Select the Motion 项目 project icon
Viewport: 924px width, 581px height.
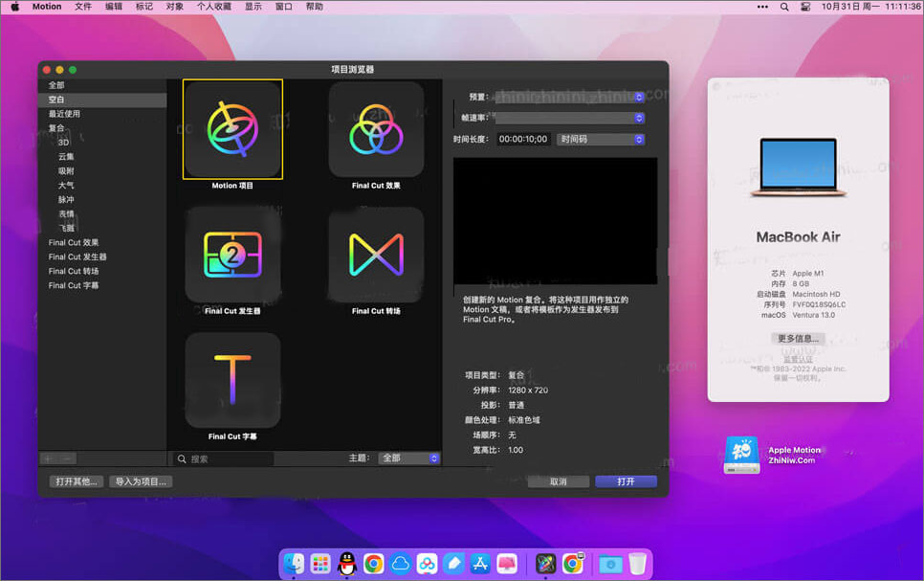click(x=232, y=129)
